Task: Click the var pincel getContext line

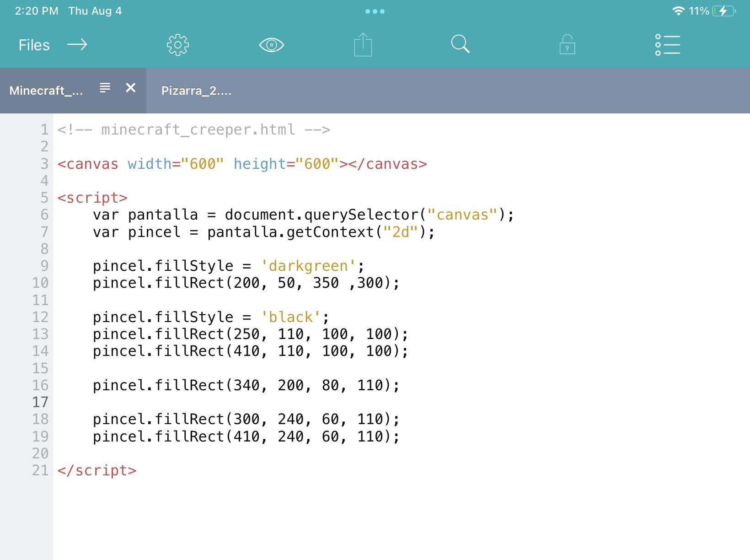Action: click(x=264, y=232)
